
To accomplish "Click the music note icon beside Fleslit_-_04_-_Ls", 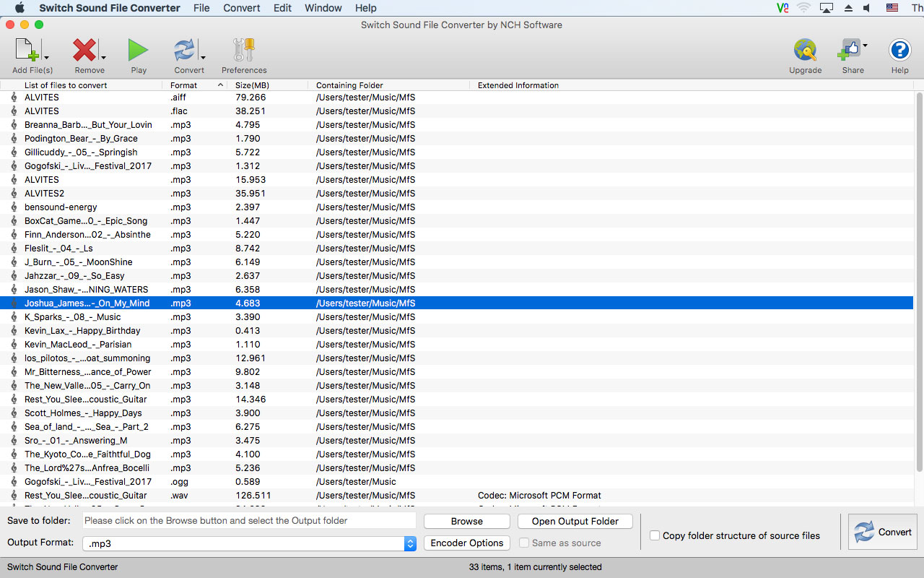I will (14, 249).
